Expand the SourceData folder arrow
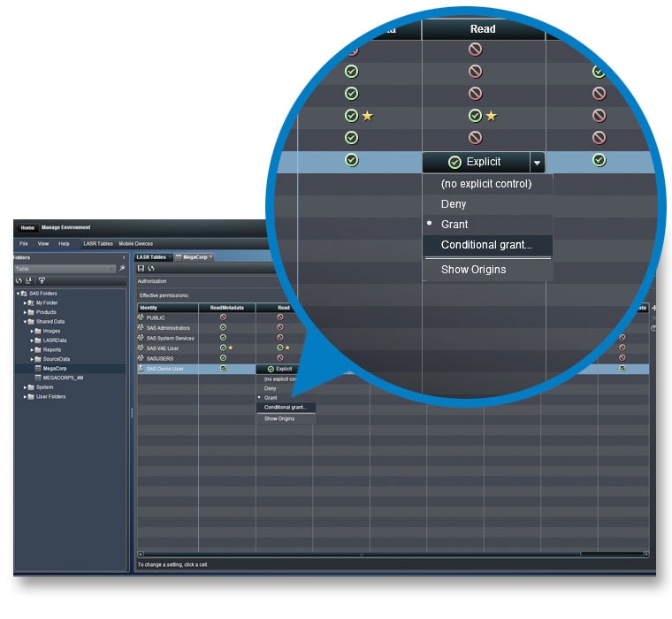 (x=32, y=359)
